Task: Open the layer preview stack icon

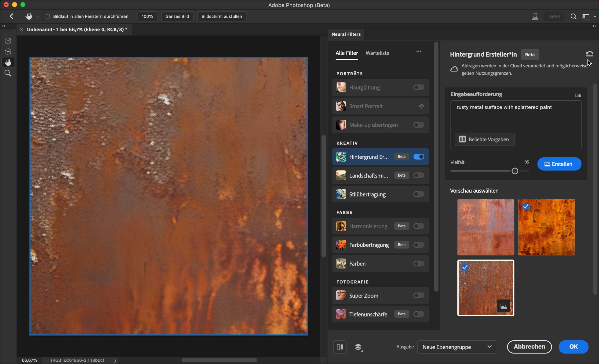Action: tap(358, 347)
